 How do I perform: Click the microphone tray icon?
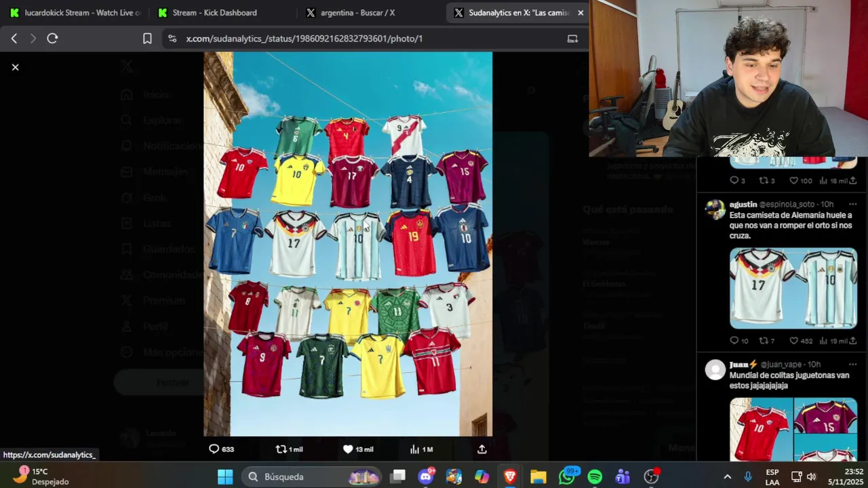[748, 476]
